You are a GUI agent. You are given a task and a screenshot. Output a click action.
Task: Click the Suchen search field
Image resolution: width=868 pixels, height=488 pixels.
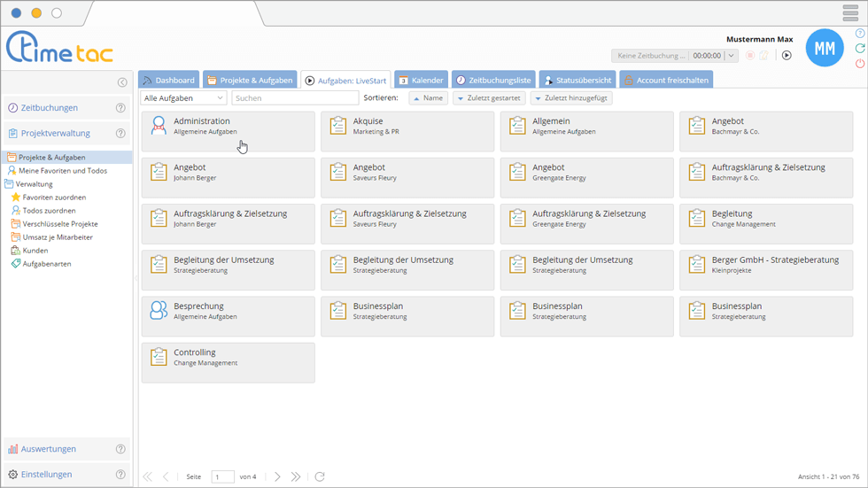click(295, 98)
